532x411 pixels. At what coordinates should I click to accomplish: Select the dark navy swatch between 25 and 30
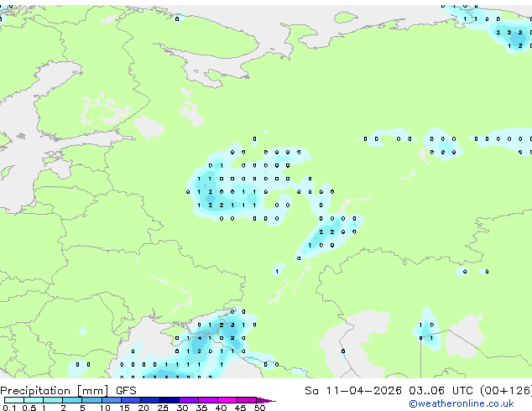click(170, 400)
